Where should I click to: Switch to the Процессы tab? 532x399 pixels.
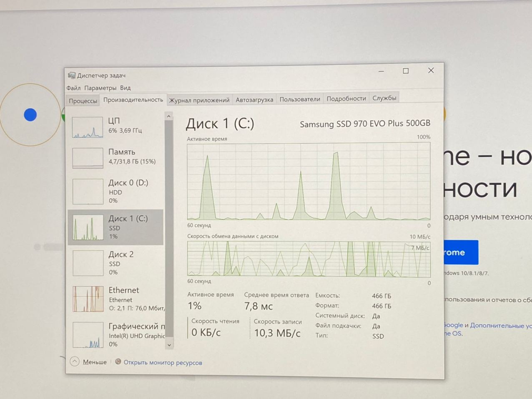point(83,101)
